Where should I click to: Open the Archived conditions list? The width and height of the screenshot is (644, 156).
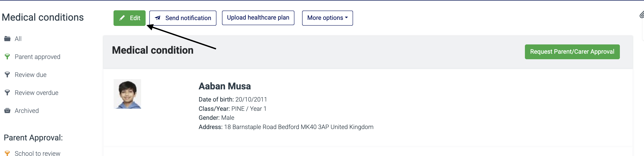(27, 111)
